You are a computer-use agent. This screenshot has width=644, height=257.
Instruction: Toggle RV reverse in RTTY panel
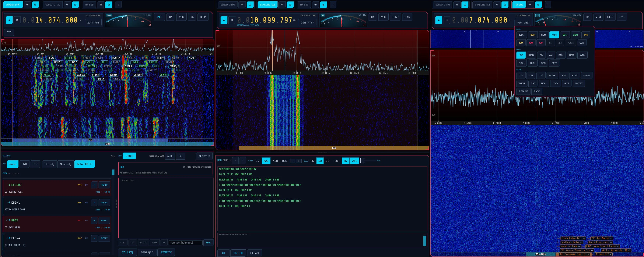(345, 161)
